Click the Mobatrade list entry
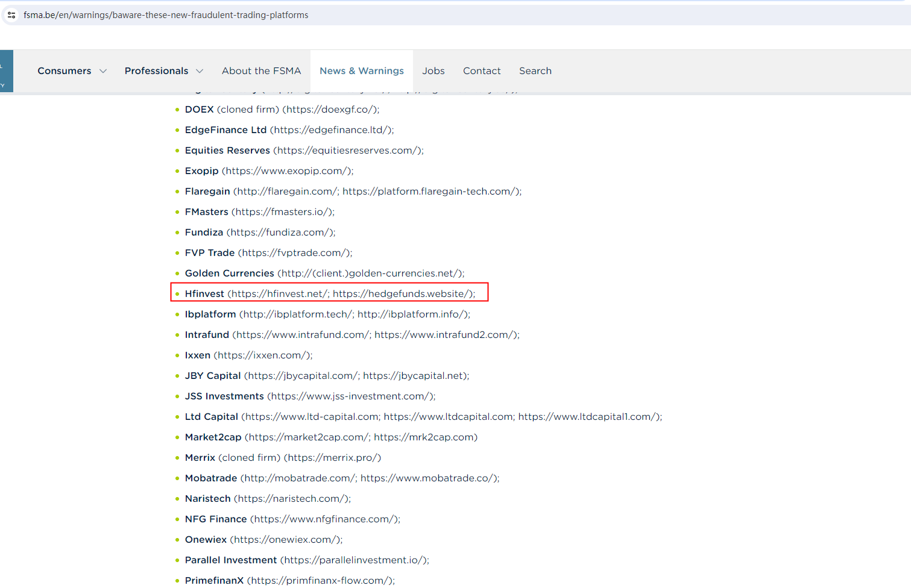The height and width of the screenshot is (588, 911). pyautogui.click(x=341, y=478)
